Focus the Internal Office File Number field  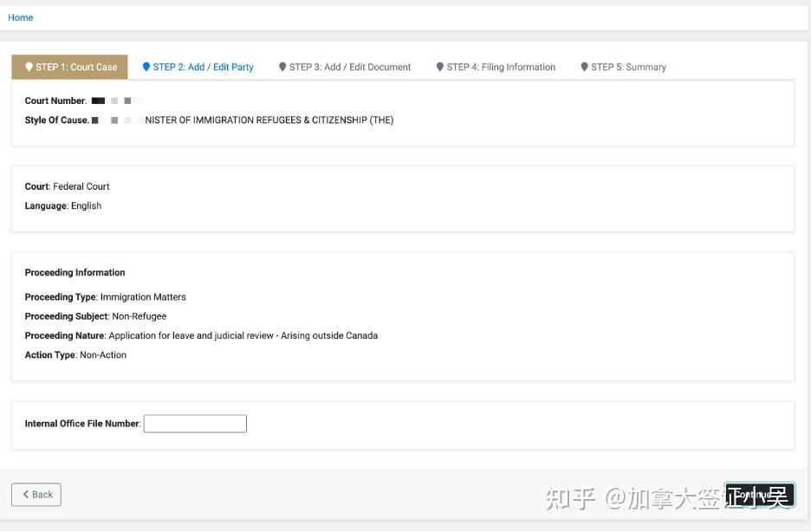195,424
